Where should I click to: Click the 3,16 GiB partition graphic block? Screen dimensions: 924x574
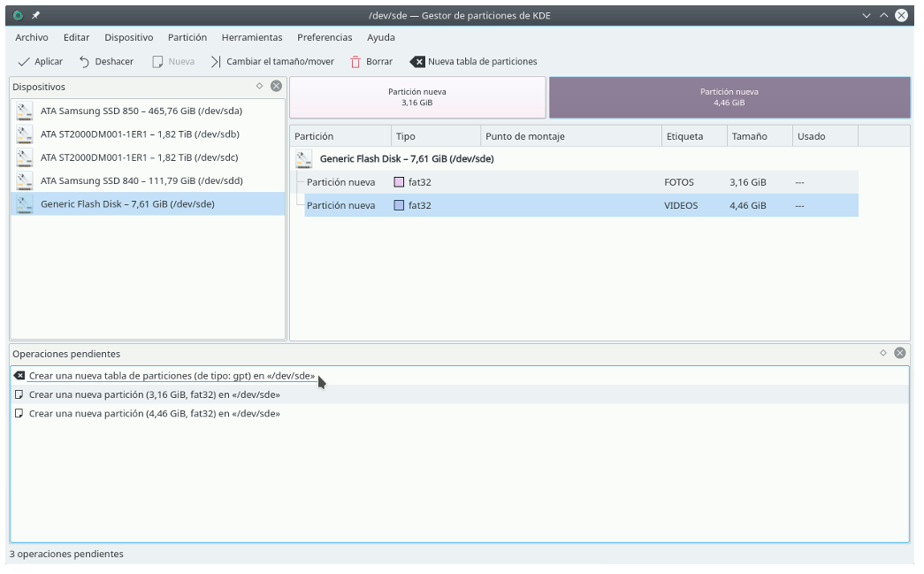click(x=417, y=97)
